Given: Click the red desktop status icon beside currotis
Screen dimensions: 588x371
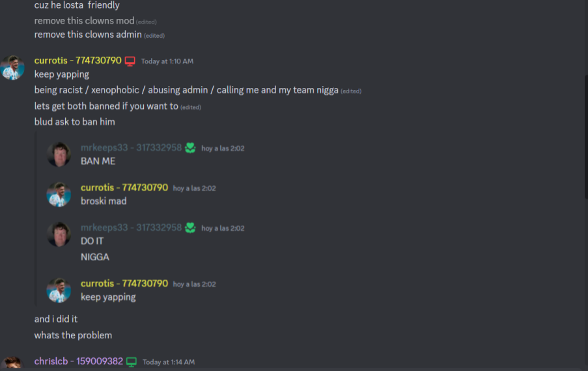Looking at the screenshot, I should [x=130, y=61].
